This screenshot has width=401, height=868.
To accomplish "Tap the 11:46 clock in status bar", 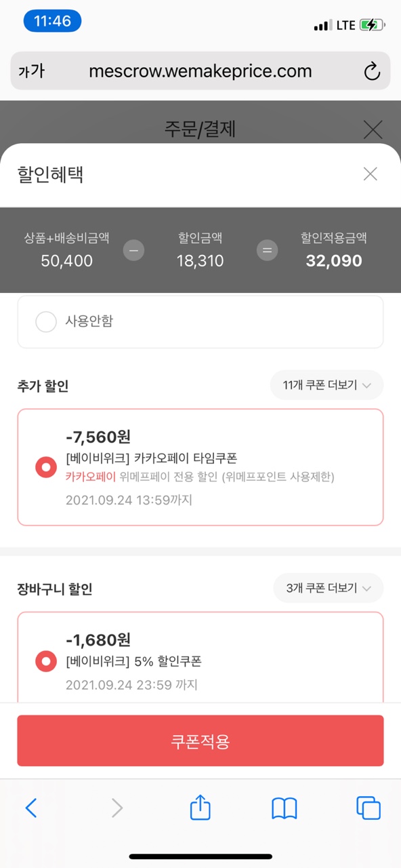I will tap(52, 21).
